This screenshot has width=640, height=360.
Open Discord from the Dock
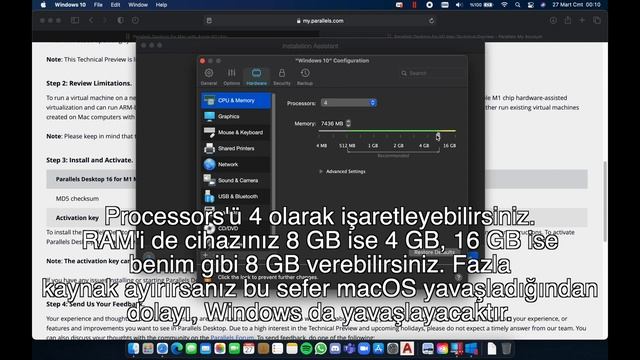click(x=335, y=349)
